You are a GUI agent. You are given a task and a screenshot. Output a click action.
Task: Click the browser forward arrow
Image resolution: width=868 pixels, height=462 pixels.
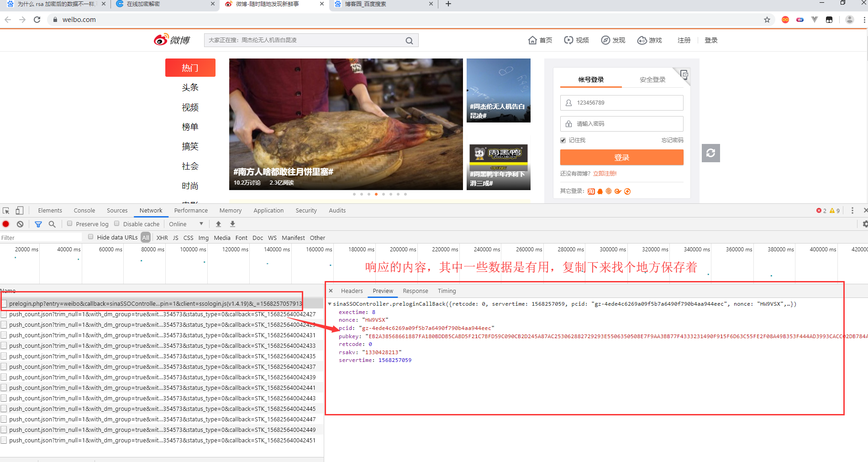pos(22,20)
